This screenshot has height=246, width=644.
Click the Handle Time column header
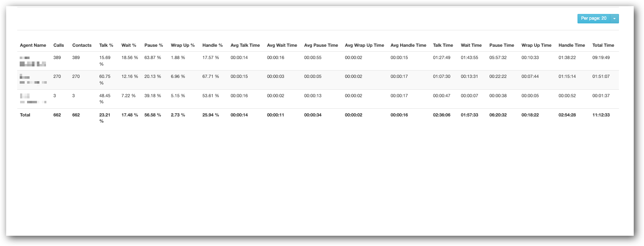point(572,46)
